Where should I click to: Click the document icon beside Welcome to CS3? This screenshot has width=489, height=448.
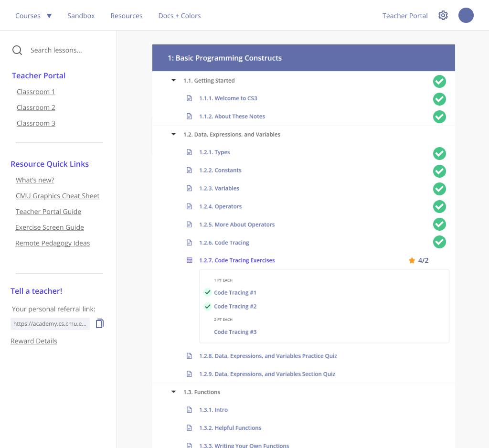(x=189, y=98)
